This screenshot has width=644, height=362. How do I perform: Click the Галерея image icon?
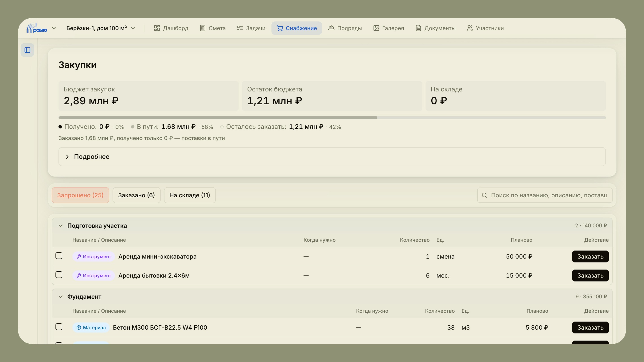click(376, 28)
